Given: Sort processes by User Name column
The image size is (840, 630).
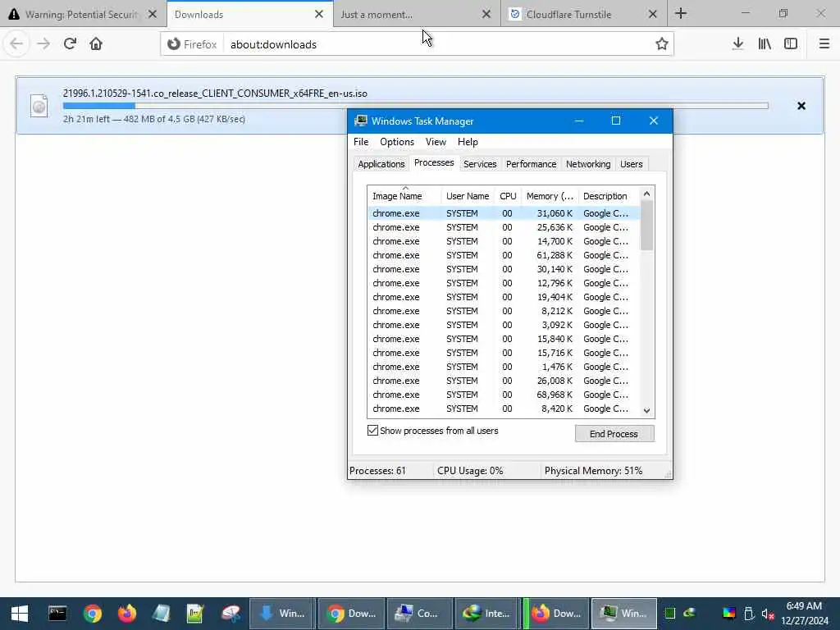Looking at the screenshot, I should click(x=467, y=196).
